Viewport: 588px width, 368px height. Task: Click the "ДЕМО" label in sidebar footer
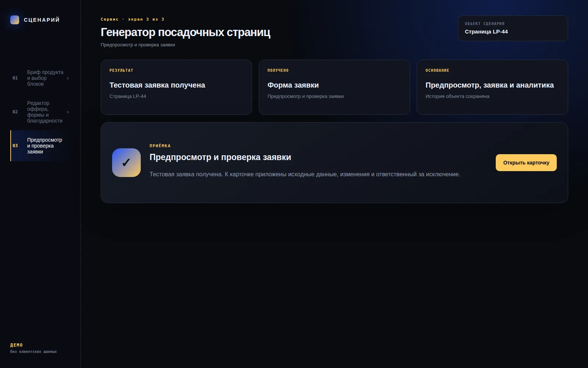(x=17, y=345)
